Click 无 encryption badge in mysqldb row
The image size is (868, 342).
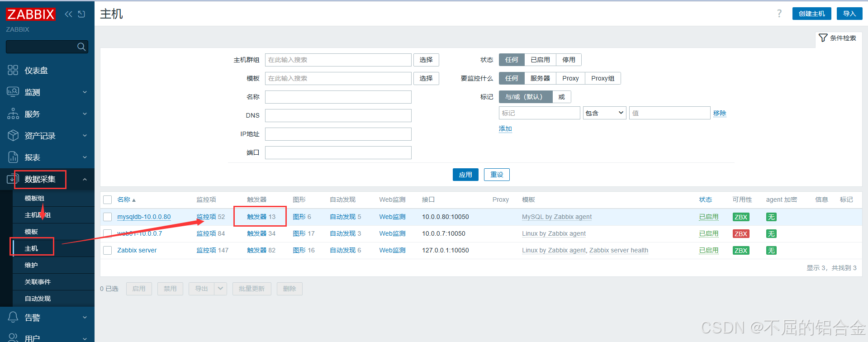[771, 217]
